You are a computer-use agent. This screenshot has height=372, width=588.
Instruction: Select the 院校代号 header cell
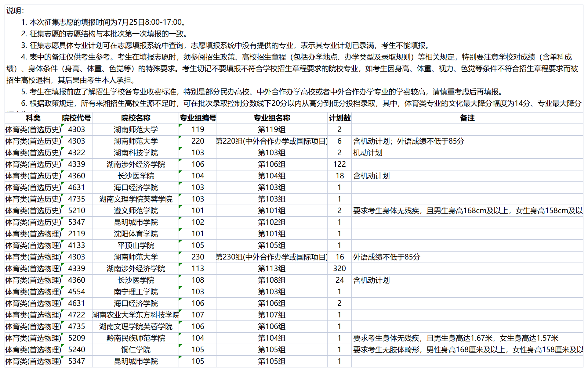[77, 118]
